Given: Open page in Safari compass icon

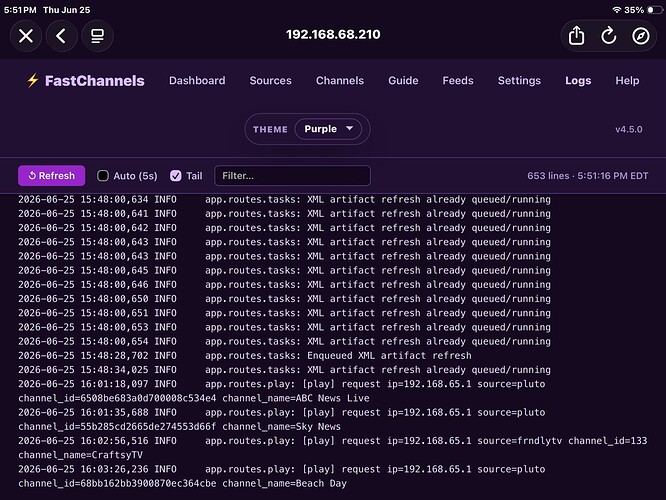Looking at the screenshot, I should pyautogui.click(x=641, y=36).
